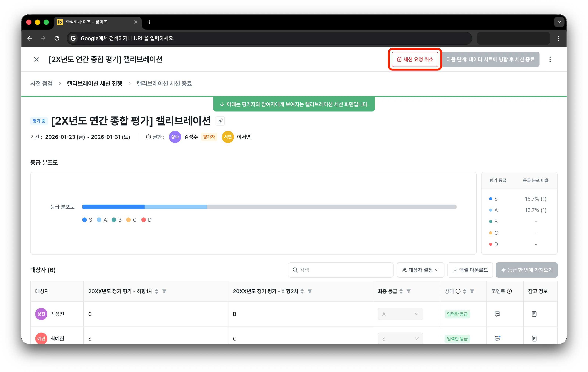The image size is (588, 372).
Task: Go to the 사전 점검 step
Action: pyautogui.click(x=41, y=84)
